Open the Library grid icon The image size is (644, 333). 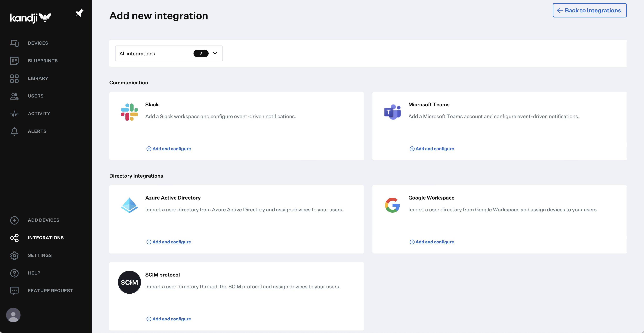[x=14, y=78]
